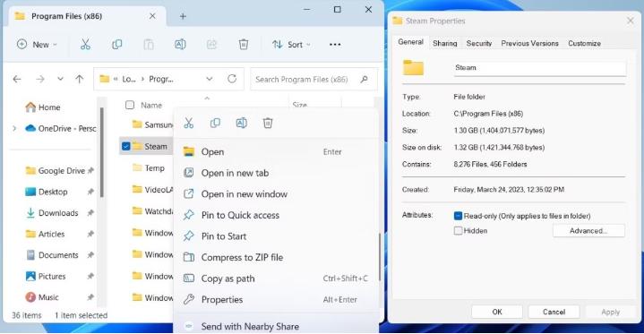Screen dimensions: 644x334
Task: Expand the New item dropdown
Action: point(37,45)
